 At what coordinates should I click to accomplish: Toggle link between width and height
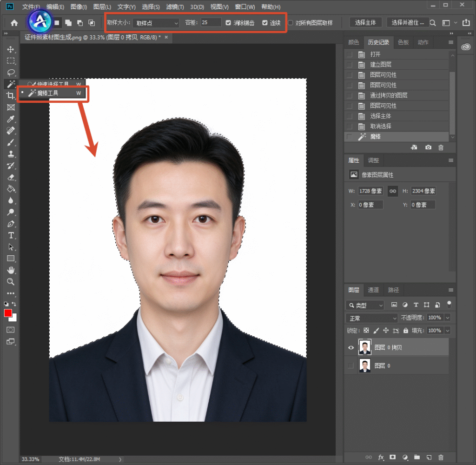click(393, 191)
